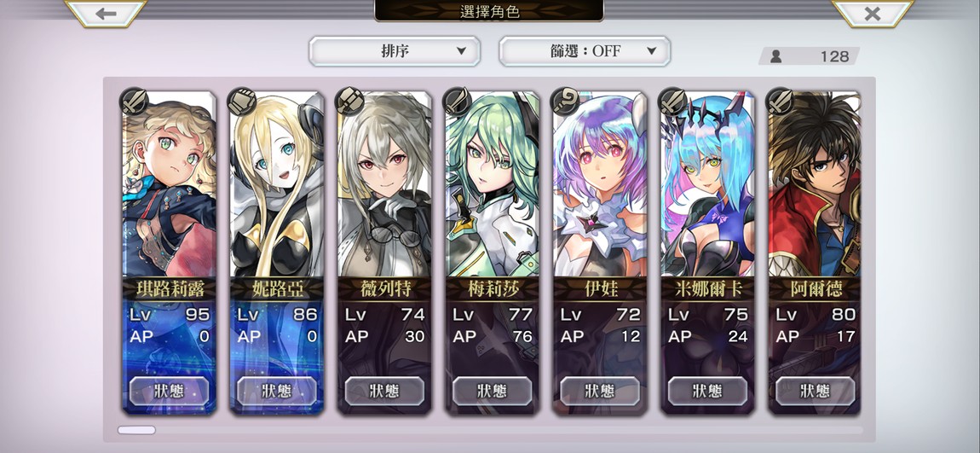Click the character count icon showing 128

point(775,56)
